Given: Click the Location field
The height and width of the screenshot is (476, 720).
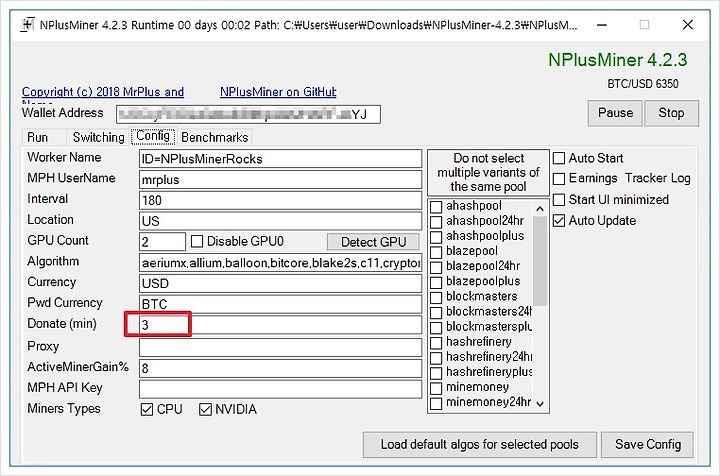Looking at the screenshot, I should [x=280, y=221].
